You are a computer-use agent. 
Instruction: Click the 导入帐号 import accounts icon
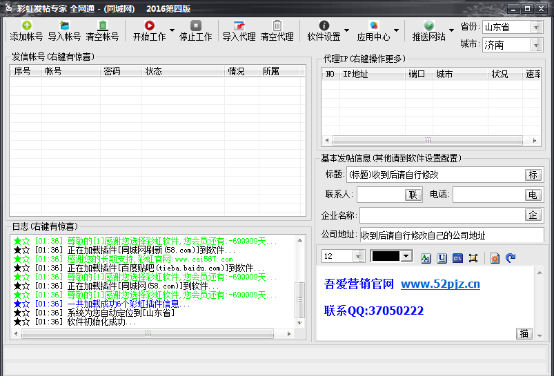[x=64, y=26]
